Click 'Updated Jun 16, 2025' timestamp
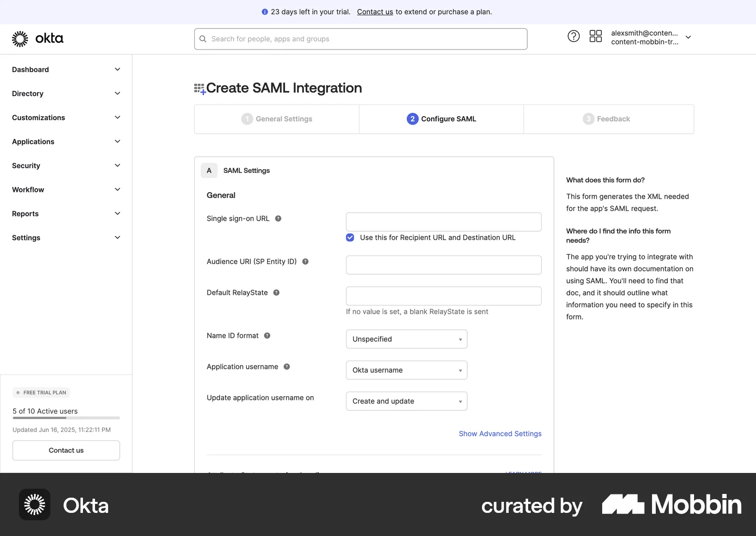756x536 pixels. 61,430
